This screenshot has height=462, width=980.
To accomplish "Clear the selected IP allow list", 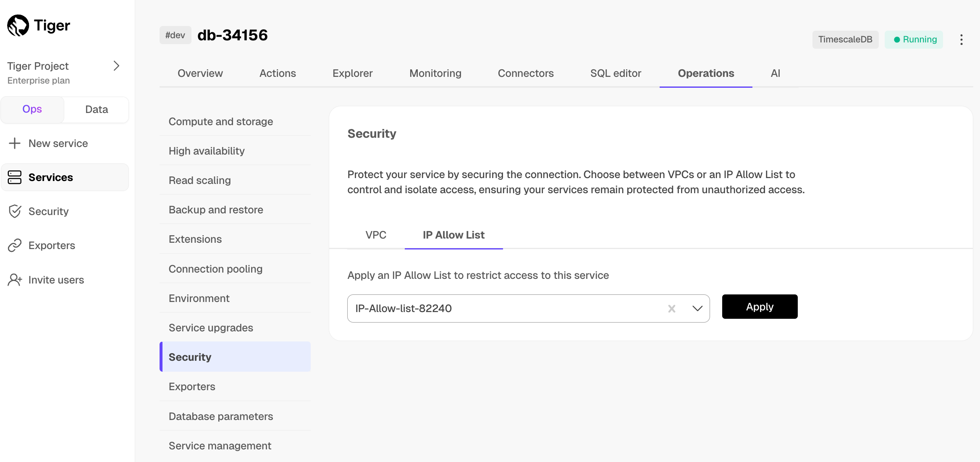I will (x=671, y=309).
